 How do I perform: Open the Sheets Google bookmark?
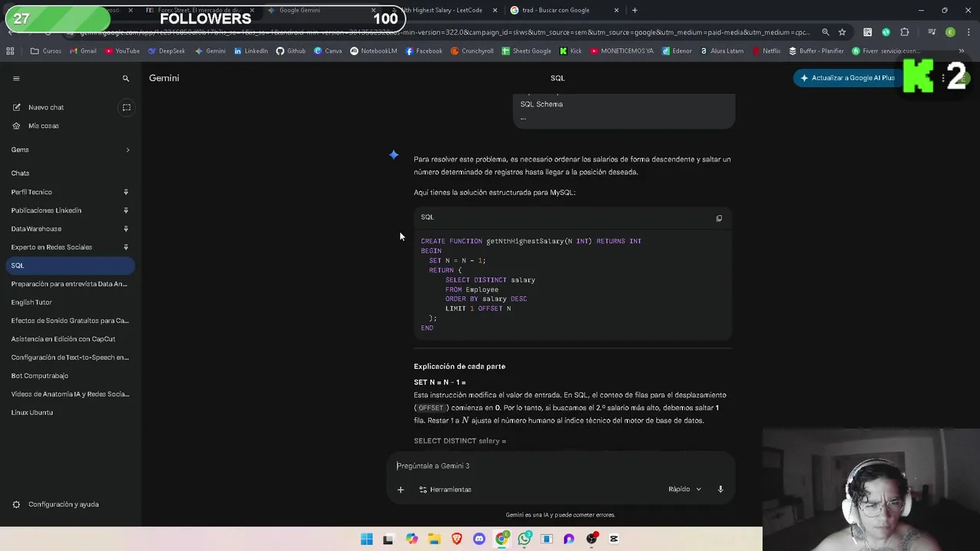(526, 51)
